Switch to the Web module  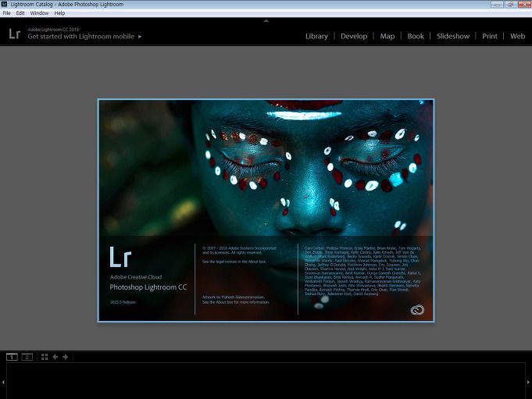(x=517, y=36)
